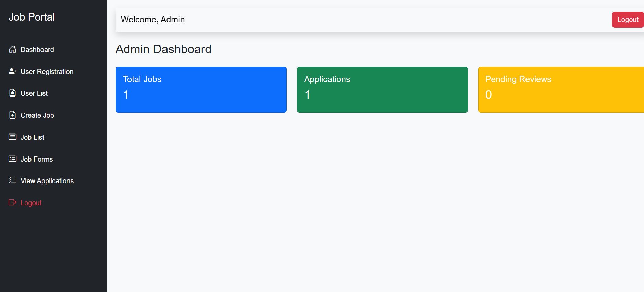Go to User Registration page
This screenshot has height=292, width=644.
[47, 72]
